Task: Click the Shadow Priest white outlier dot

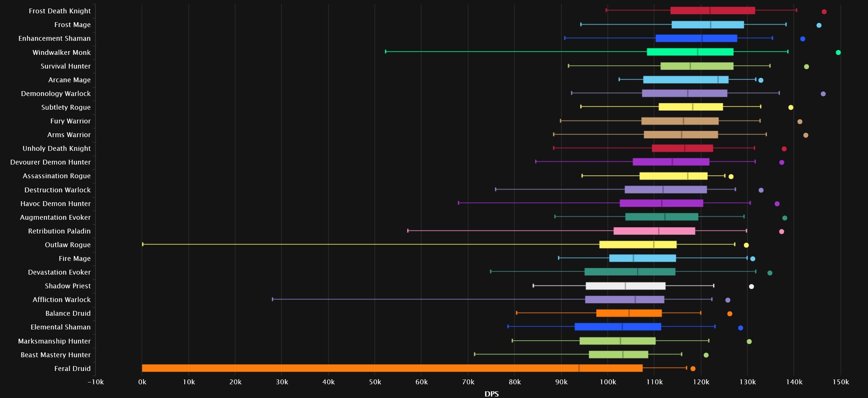Action: coord(751,286)
